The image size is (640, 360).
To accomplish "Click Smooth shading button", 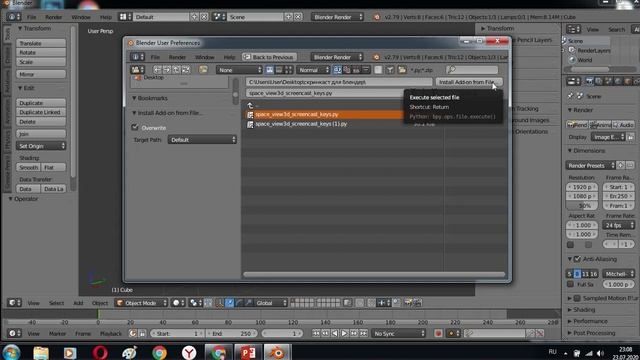I will point(29,167).
